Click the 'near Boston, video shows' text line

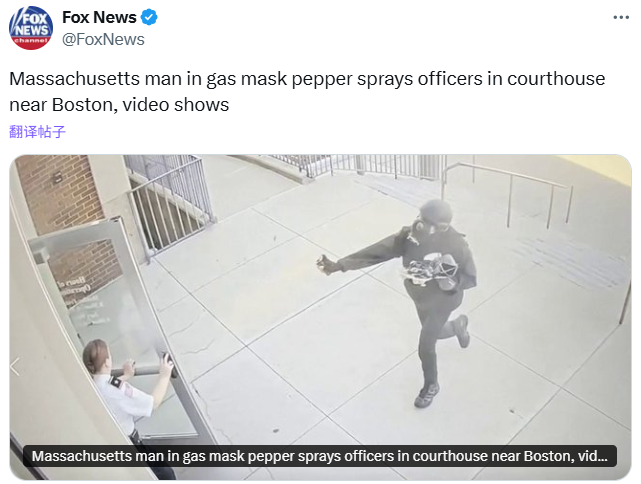pyautogui.click(x=119, y=105)
